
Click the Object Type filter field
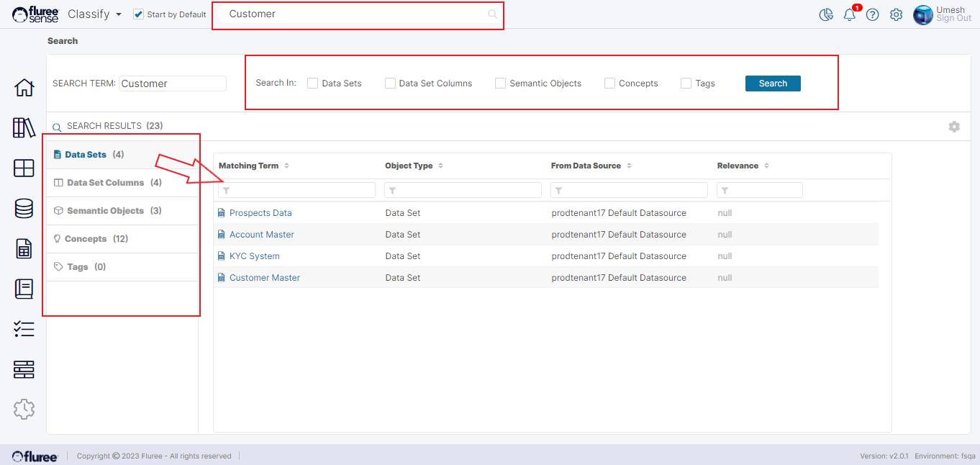pos(463,190)
